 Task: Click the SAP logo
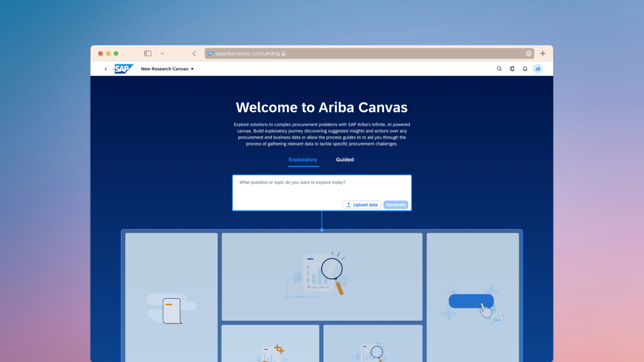(124, 69)
